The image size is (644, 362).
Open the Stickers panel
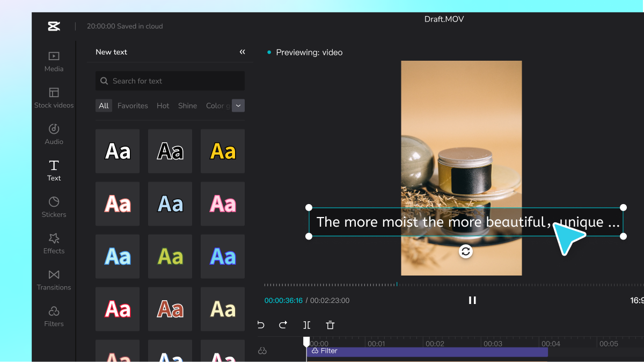54,207
